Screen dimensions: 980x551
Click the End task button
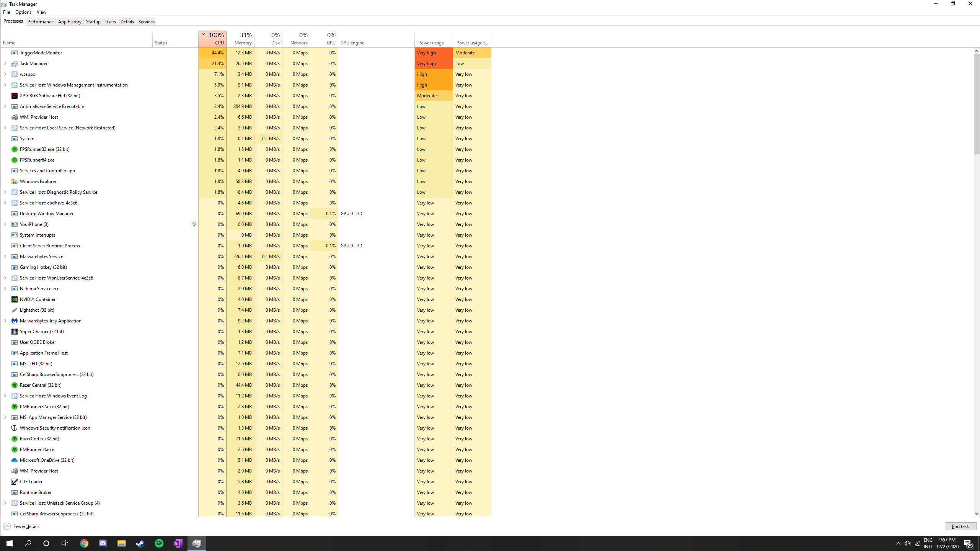[960, 526]
